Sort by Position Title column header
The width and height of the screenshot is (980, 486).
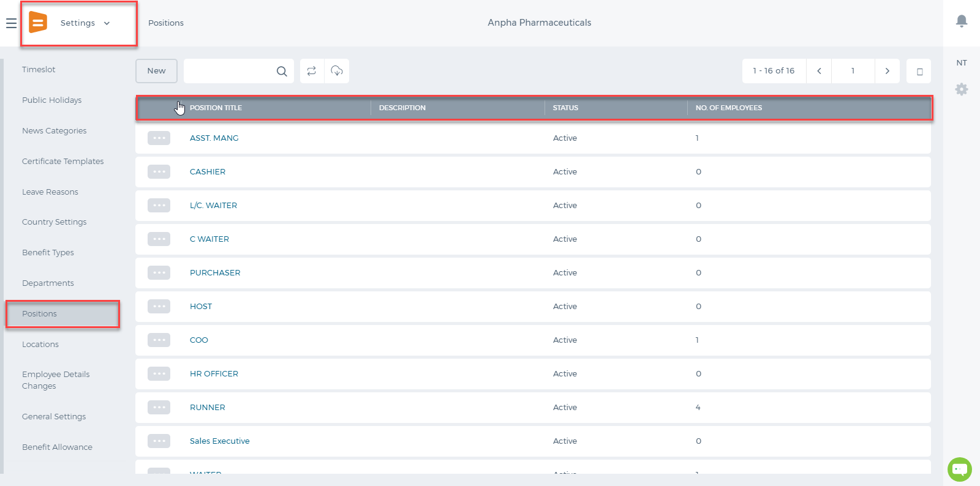coord(216,108)
